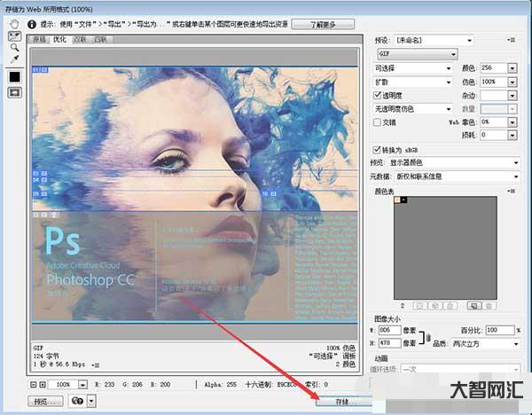The width and height of the screenshot is (532, 415).
Task: Open the 循环选项 looping options dropdown
Action: pyautogui.click(x=460, y=369)
